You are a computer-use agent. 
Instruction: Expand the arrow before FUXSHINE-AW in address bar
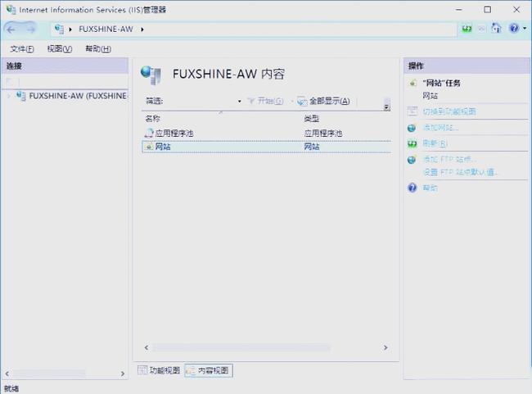tap(70, 29)
